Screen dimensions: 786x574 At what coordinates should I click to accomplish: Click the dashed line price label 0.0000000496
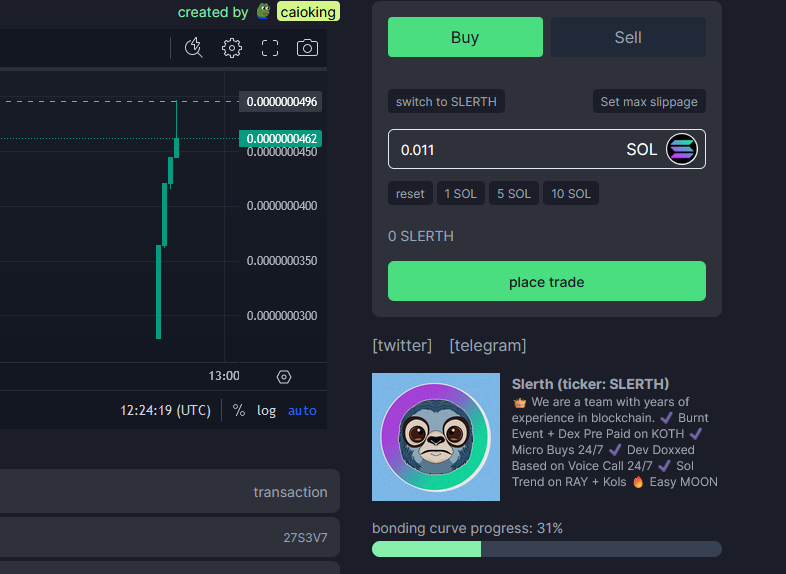tap(281, 102)
